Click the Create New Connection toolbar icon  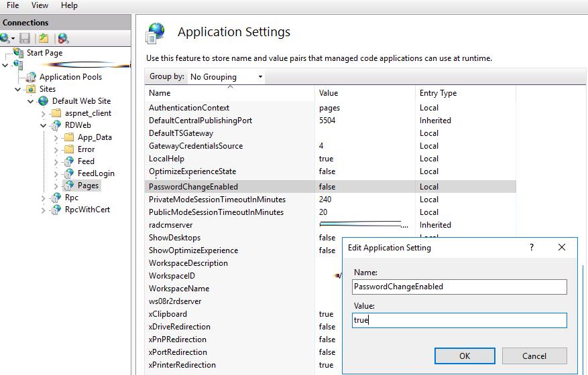click(7, 38)
